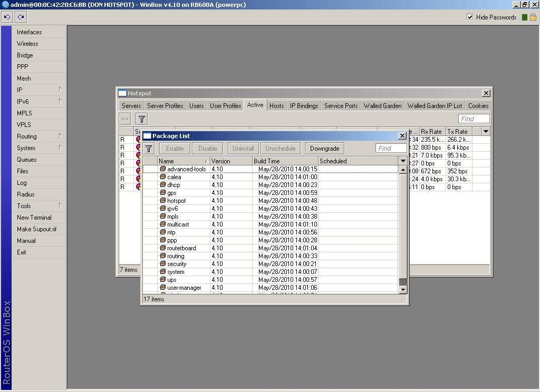
Task: Toggle the Hide Passwords checkbox
Action: point(470,17)
